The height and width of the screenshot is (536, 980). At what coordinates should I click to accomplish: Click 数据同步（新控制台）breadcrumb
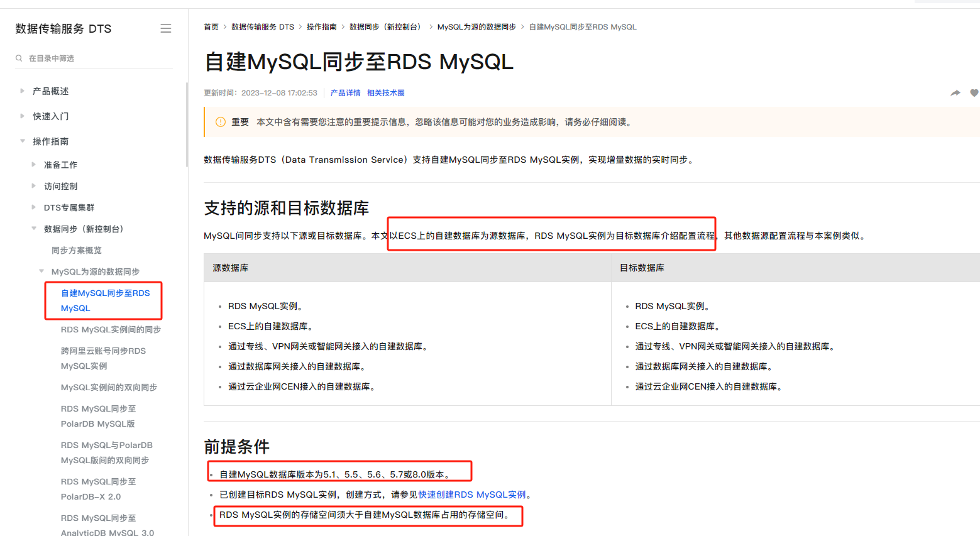tap(387, 27)
